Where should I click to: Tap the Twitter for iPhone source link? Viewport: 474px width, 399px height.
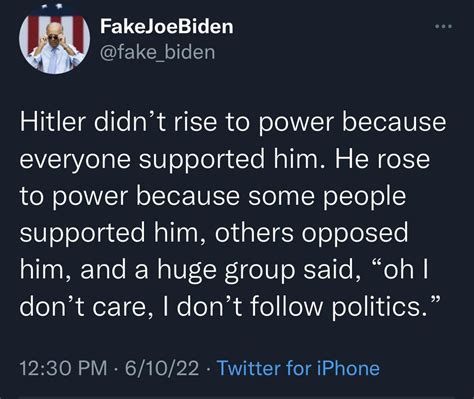[298, 368]
